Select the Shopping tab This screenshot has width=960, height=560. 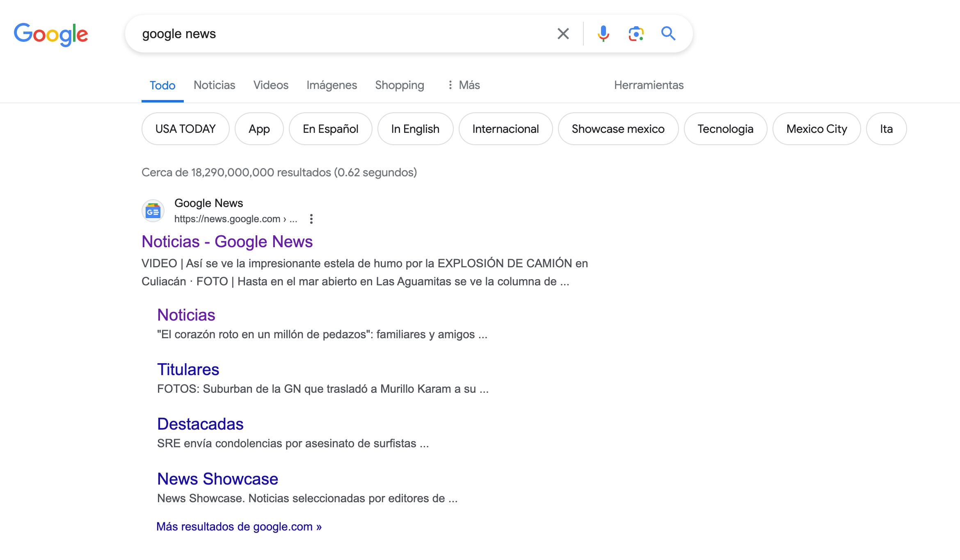[399, 85]
